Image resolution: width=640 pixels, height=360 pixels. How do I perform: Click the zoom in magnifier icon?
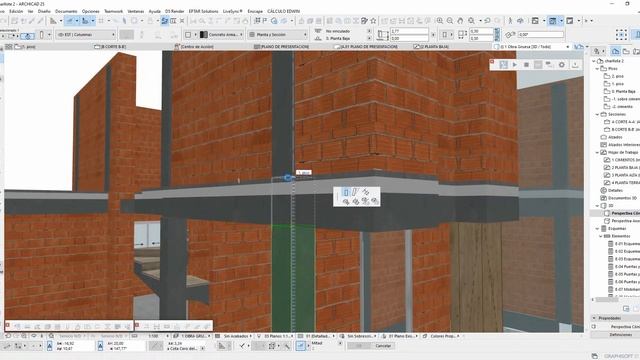[x=440, y=21]
